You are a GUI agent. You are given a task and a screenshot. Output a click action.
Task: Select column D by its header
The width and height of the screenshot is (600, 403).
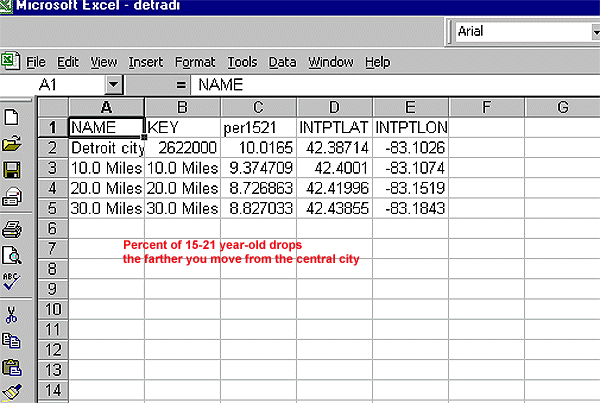[x=335, y=107]
